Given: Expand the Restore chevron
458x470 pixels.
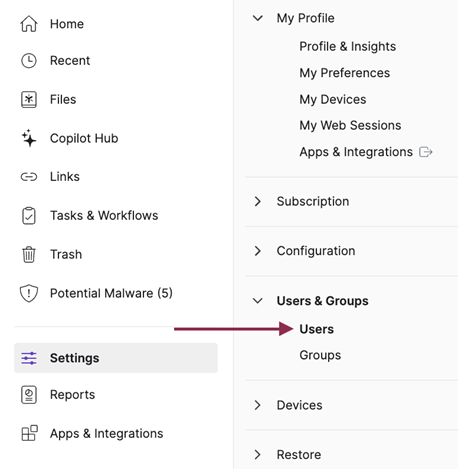Looking at the screenshot, I should tap(258, 455).
